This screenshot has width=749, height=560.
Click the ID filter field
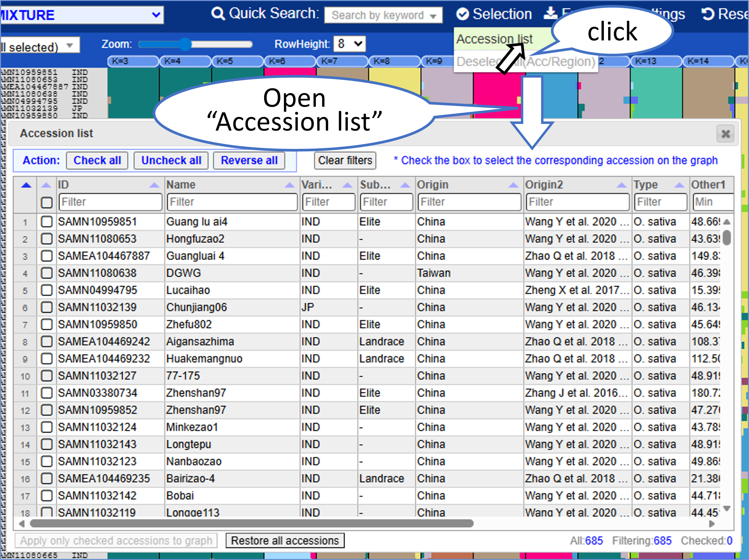pyautogui.click(x=110, y=202)
